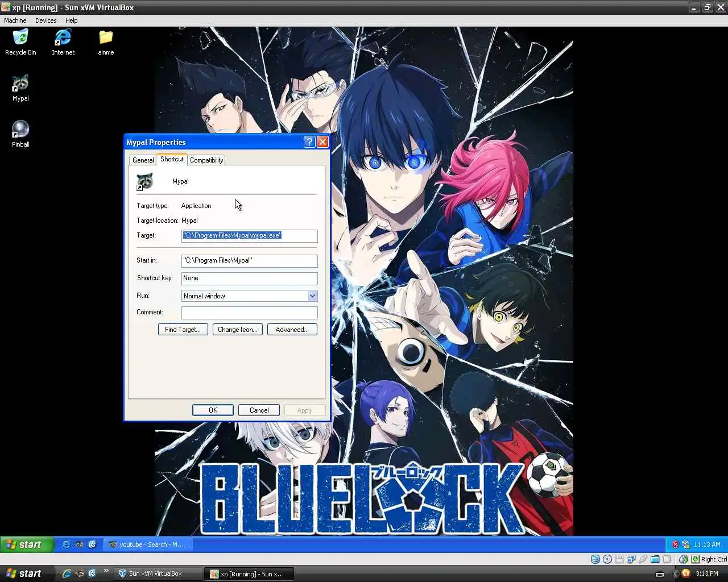Open the guest XP start menu
The image size is (728, 582).
(27, 544)
